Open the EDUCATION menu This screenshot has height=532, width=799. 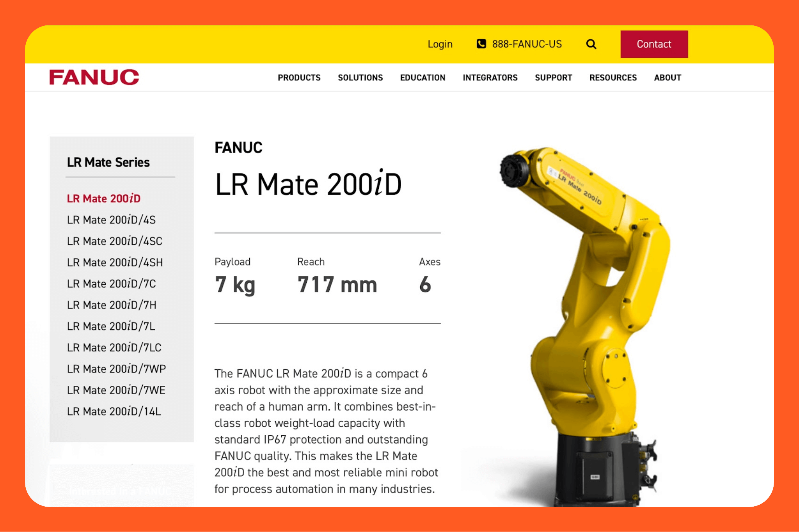423,78
